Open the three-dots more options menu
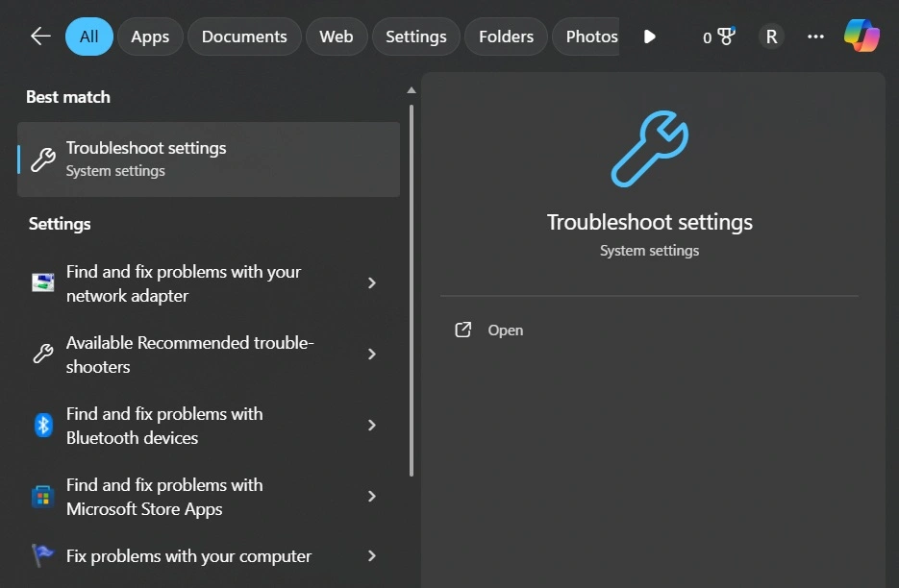Viewport: 899px width, 588px height. 815,37
